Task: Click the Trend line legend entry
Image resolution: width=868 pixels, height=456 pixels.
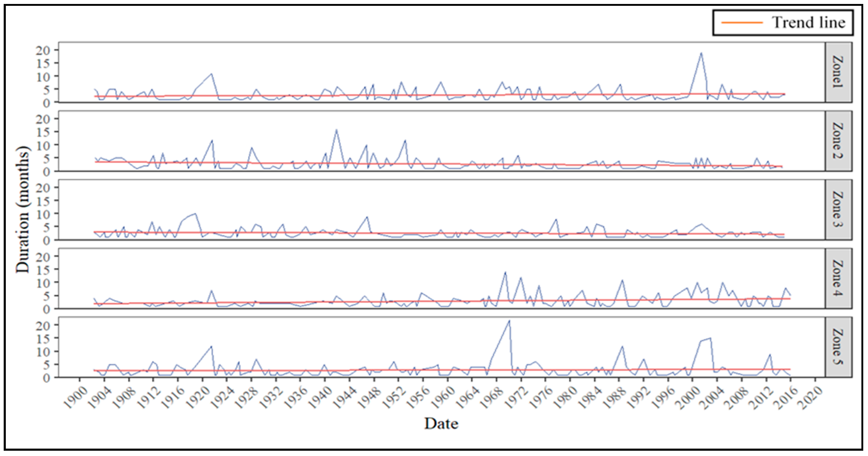Action: (x=808, y=23)
